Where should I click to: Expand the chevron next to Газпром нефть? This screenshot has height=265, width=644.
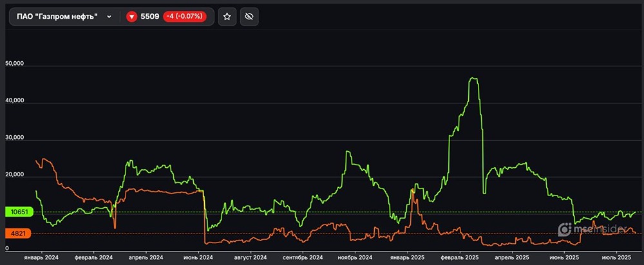(109, 17)
